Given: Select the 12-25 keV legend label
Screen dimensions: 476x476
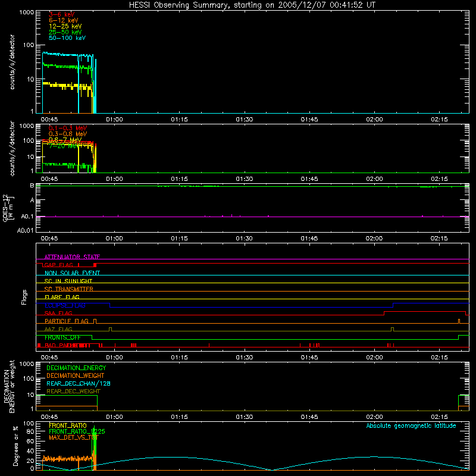Looking at the screenshot, I should click(x=65, y=26).
